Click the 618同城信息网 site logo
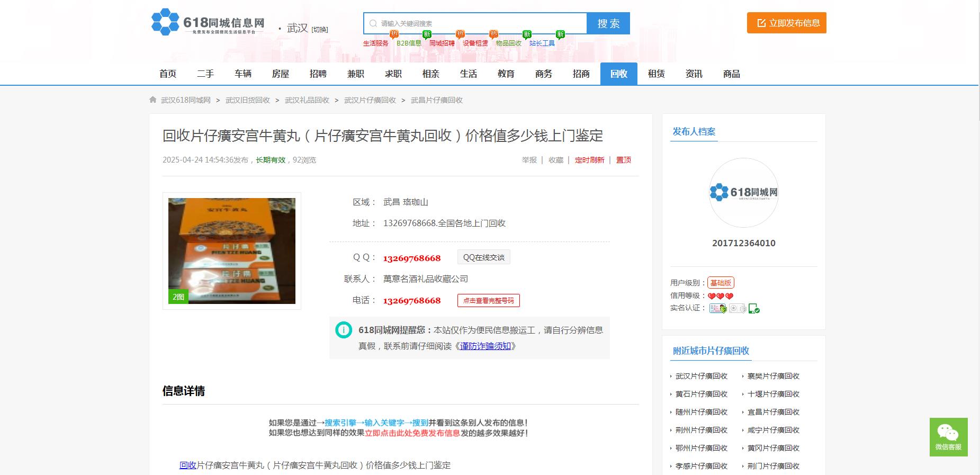 [x=208, y=22]
